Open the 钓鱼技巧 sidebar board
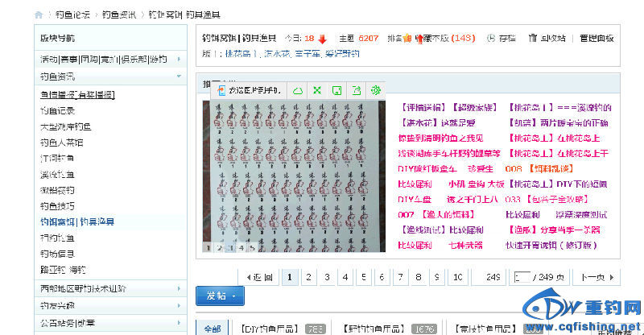This screenshot has height=335, width=644. 57,206
